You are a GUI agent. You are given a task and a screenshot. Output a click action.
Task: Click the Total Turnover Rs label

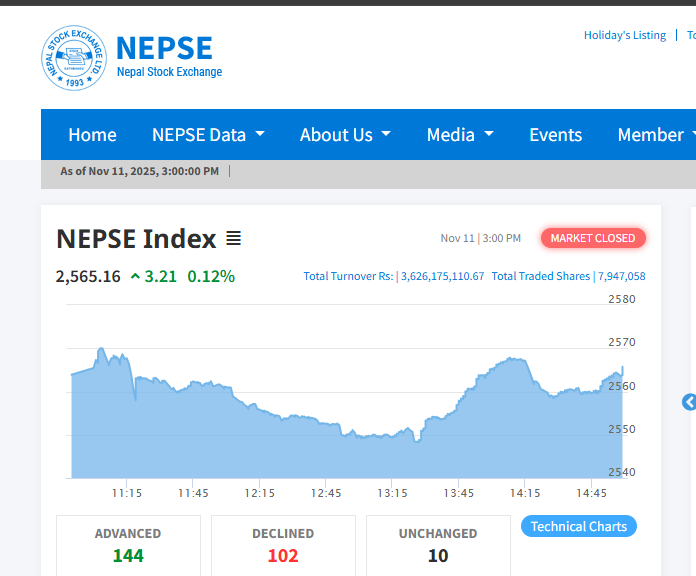coord(348,276)
